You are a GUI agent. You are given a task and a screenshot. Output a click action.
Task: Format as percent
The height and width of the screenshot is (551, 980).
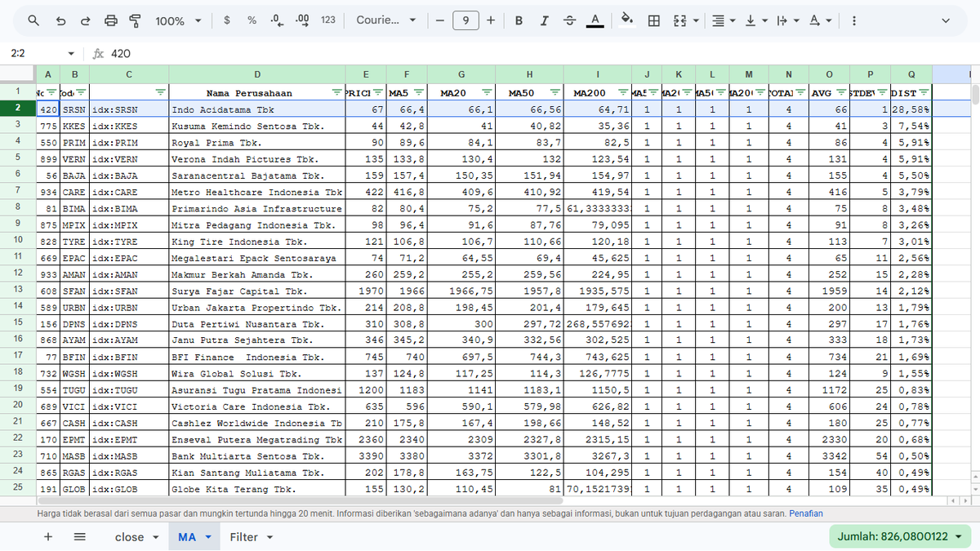(x=252, y=20)
